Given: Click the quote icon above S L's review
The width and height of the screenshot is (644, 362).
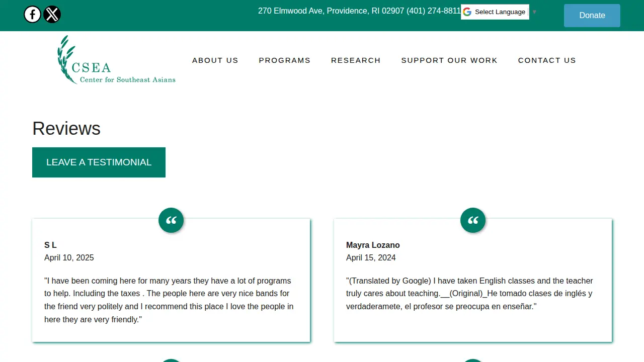Looking at the screenshot, I should pyautogui.click(x=171, y=220).
